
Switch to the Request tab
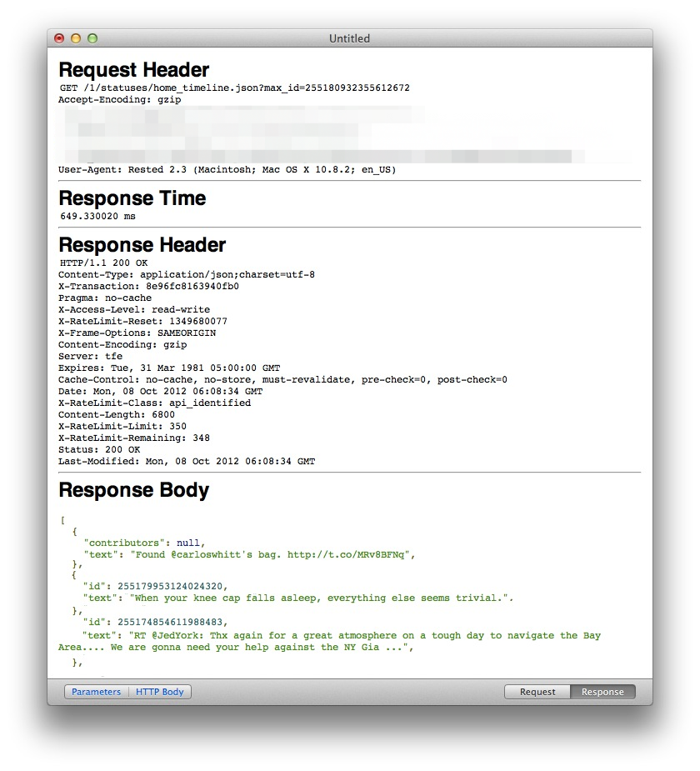[x=537, y=692]
